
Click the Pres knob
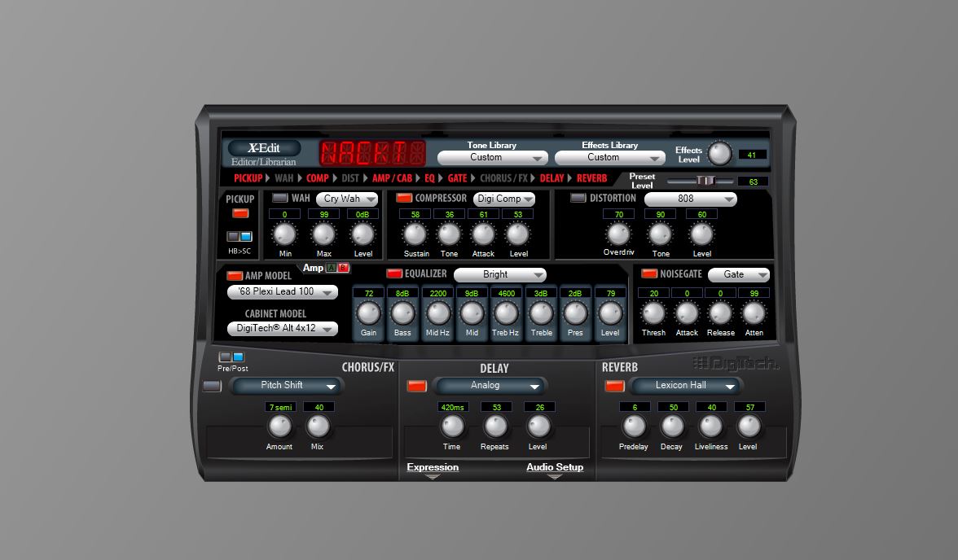pyautogui.click(x=575, y=313)
